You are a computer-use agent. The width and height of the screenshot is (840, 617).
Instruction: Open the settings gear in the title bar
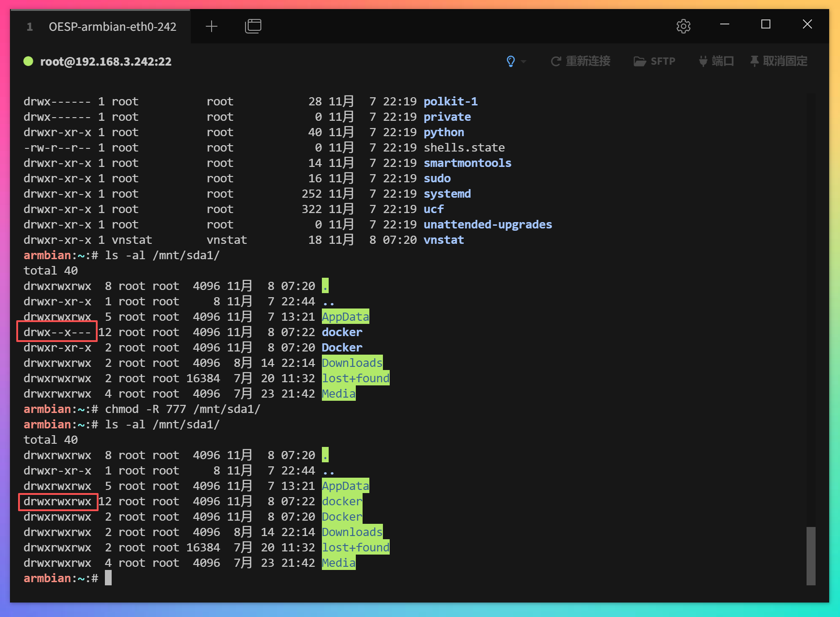[x=683, y=26]
